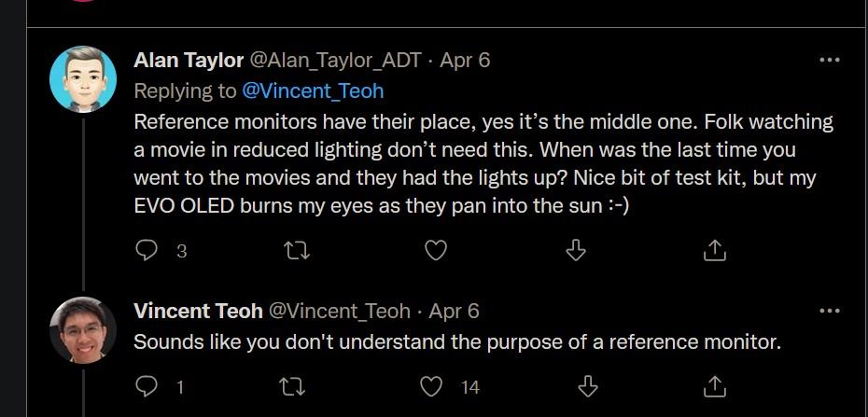Open the @Vincent_Teoh mention link
Viewport: 868px width, 417px height.
(x=313, y=90)
